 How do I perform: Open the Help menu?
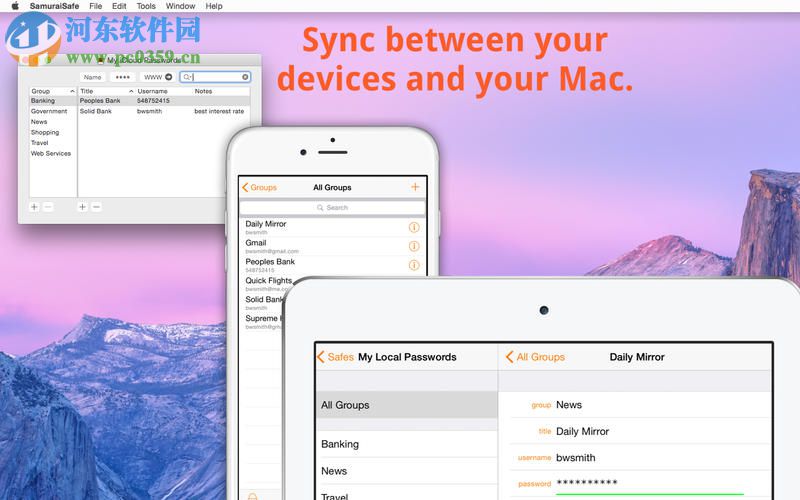click(x=214, y=6)
